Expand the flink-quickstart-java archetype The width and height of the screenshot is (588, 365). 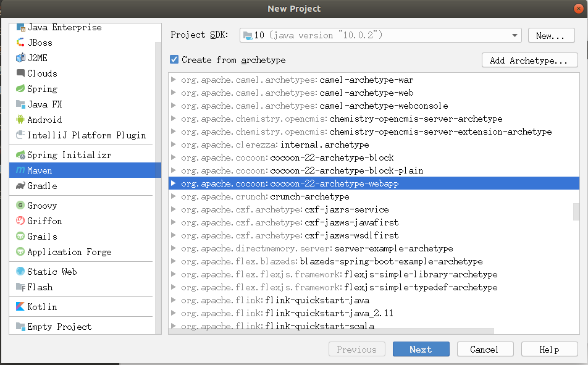coord(174,300)
